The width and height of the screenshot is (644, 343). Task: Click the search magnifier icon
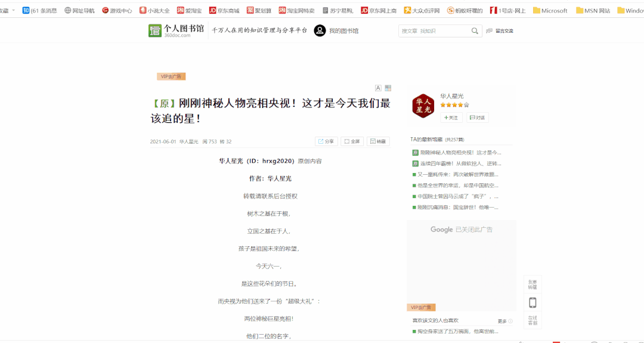(x=475, y=31)
